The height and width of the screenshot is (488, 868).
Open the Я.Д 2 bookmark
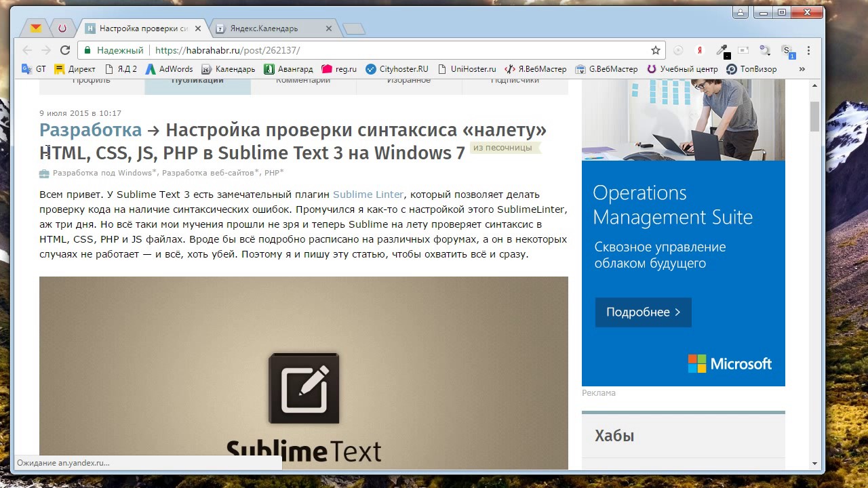pyautogui.click(x=120, y=68)
